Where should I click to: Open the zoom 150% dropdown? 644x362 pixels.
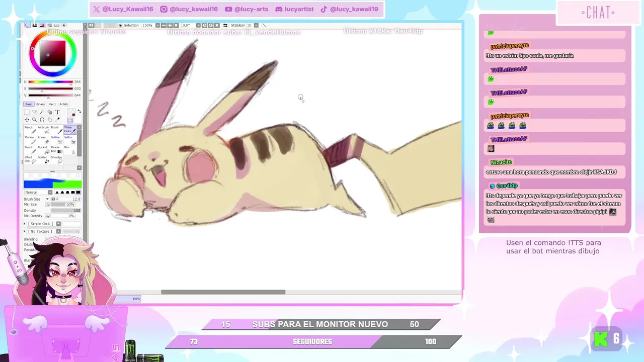(157, 25)
